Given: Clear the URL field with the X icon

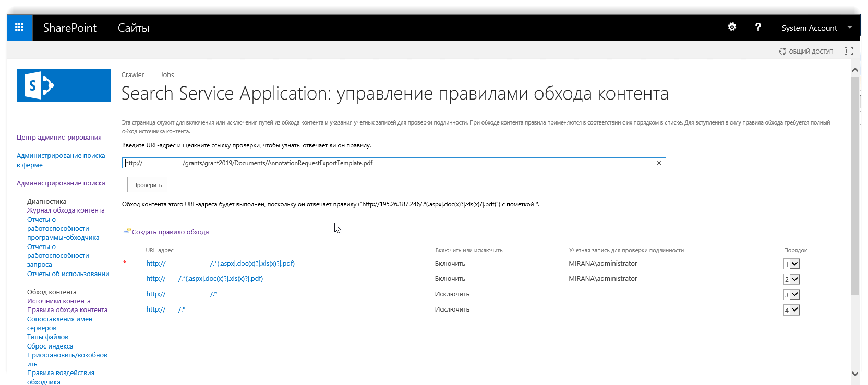Looking at the screenshot, I should pos(659,163).
